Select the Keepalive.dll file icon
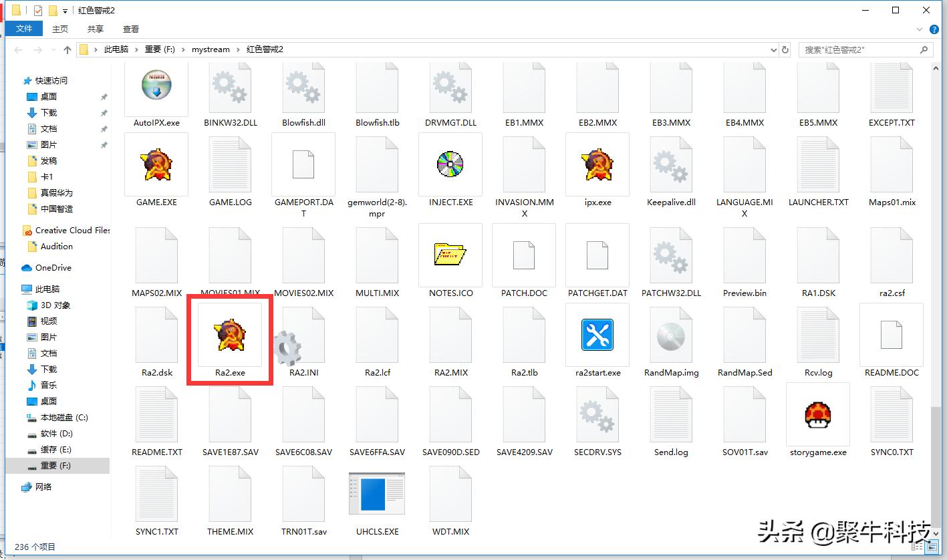Viewport: 947px width, 560px height. point(671,166)
